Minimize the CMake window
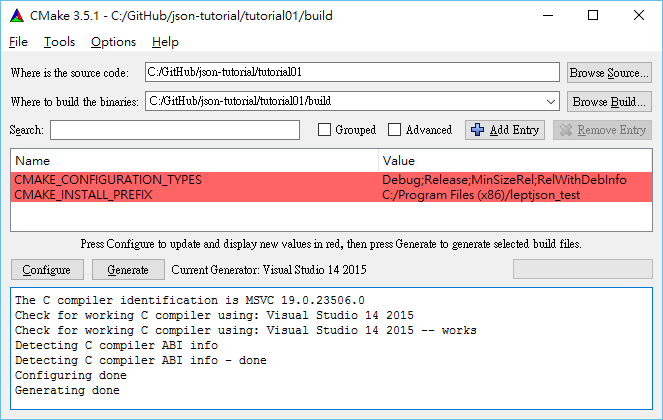 547,15
